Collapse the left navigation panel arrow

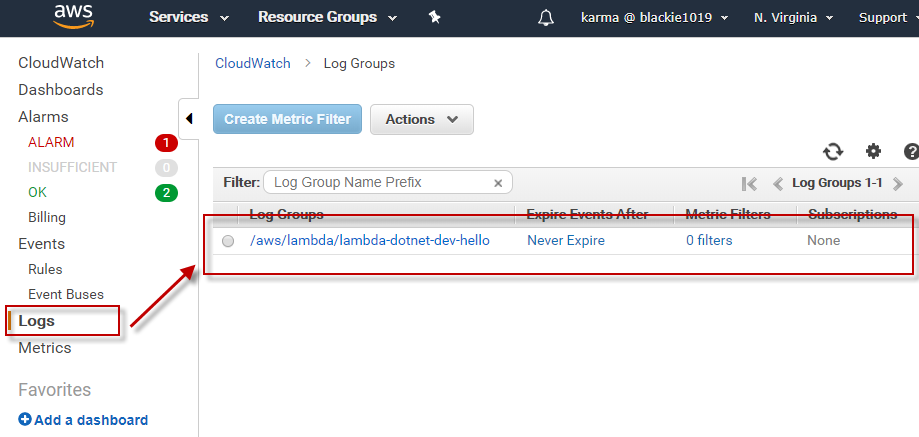(x=189, y=119)
